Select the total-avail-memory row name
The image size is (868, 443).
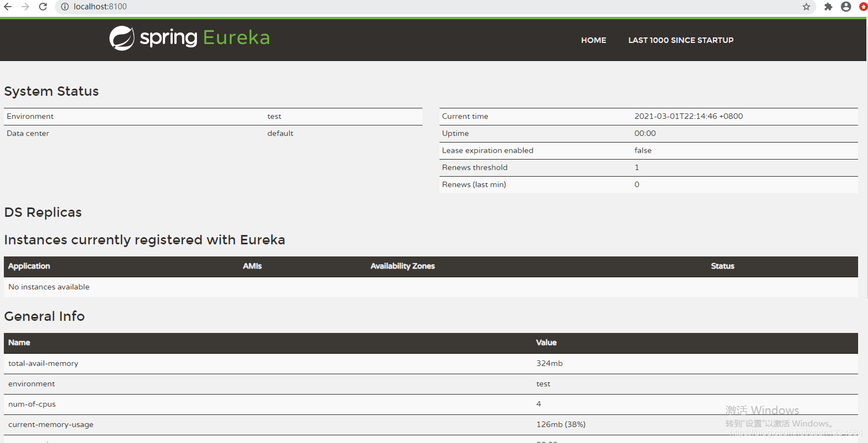click(43, 363)
